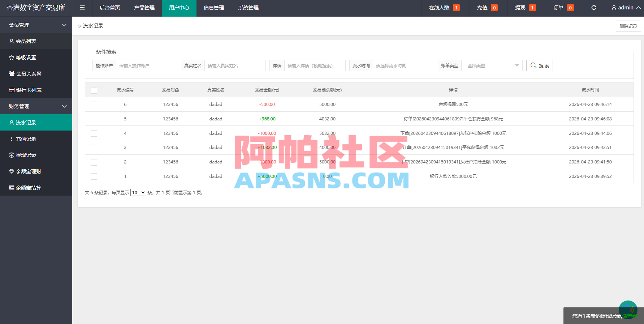The height and width of the screenshot is (324, 644).
Task: Open 提现记录 in the sidebar
Action: point(36,155)
